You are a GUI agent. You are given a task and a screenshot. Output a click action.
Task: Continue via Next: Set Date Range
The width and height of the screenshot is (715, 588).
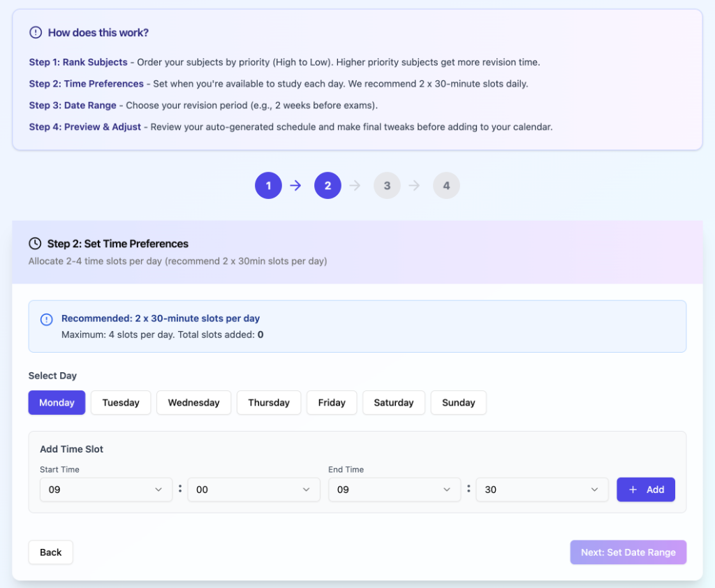[x=628, y=552]
